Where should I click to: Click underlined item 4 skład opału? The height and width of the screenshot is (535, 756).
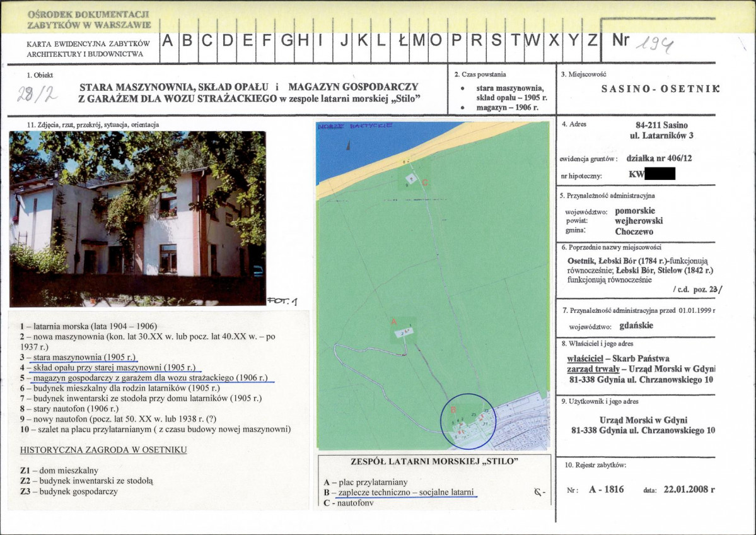108,368
